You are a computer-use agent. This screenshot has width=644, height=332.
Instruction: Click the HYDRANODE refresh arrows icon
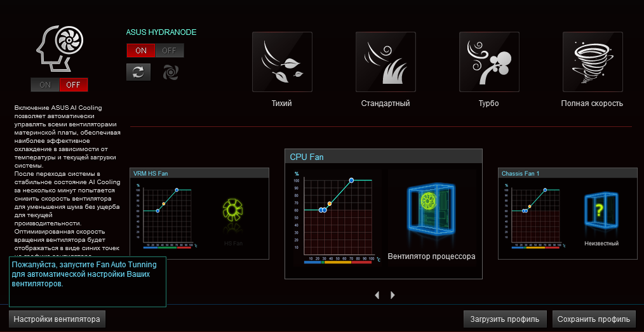point(138,72)
